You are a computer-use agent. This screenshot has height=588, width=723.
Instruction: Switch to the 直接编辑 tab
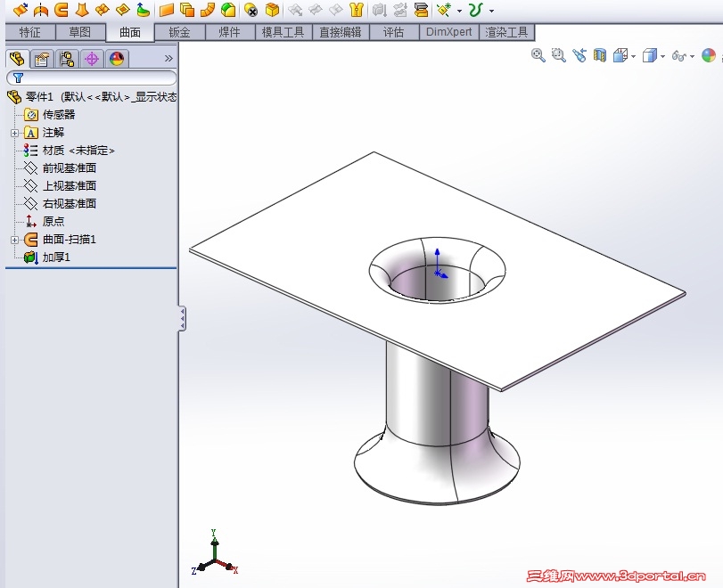pyautogui.click(x=341, y=32)
